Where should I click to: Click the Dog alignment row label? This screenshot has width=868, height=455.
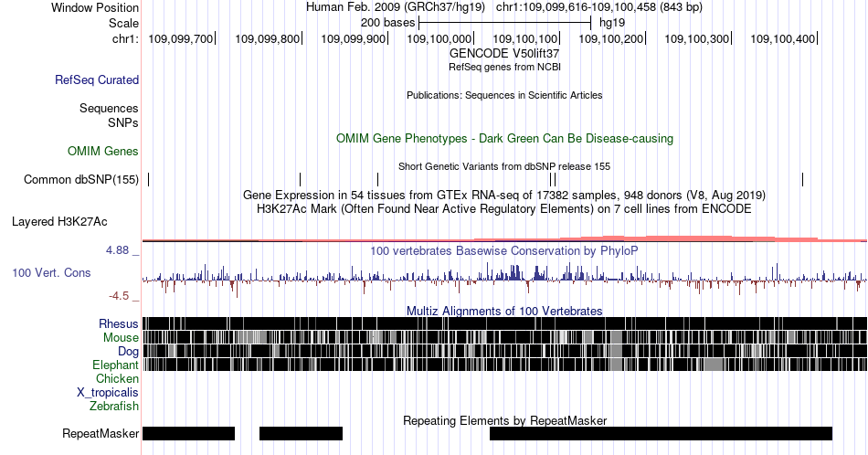pyautogui.click(x=129, y=352)
